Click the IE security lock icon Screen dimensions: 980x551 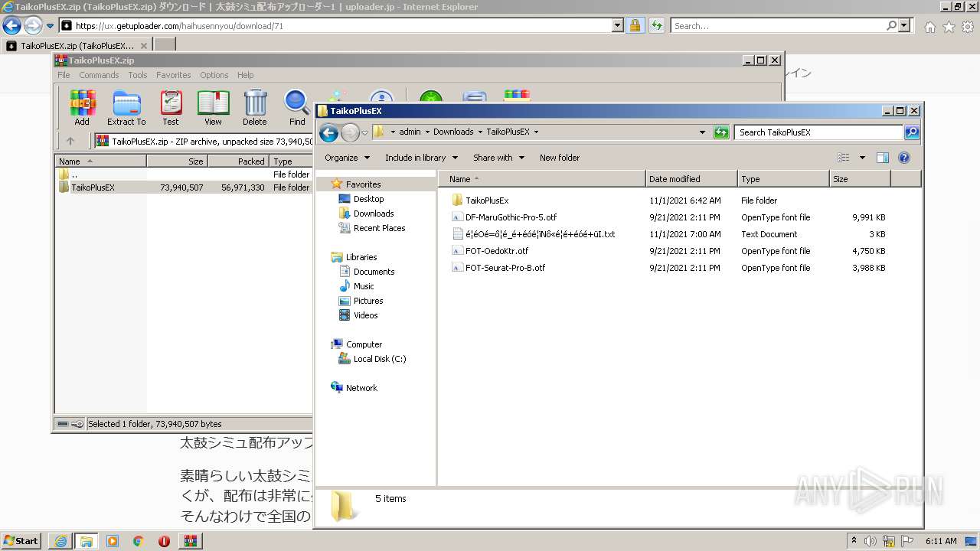(x=635, y=25)
